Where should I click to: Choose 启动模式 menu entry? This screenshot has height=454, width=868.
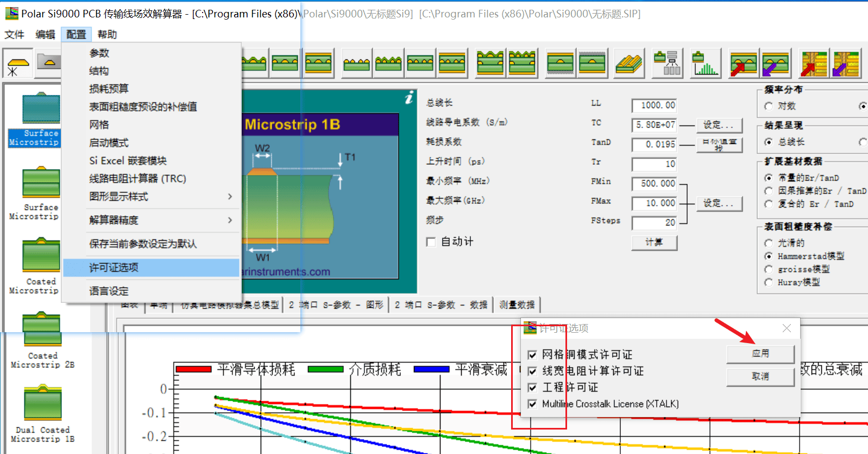tap(151, 142)
